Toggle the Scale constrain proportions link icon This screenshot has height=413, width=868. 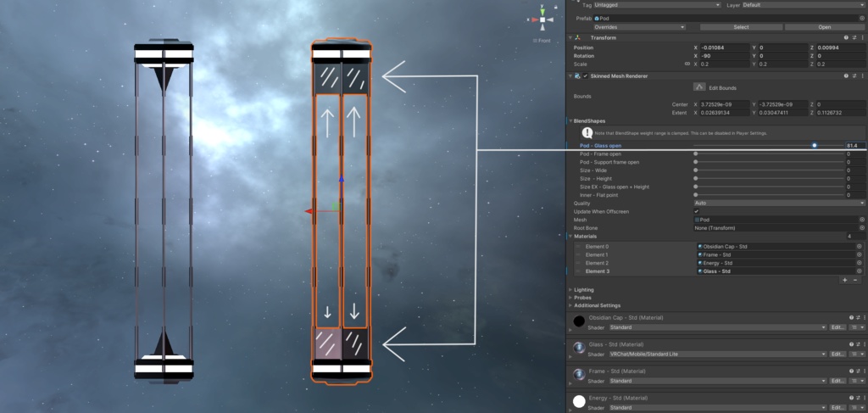(x=687, y=64)
